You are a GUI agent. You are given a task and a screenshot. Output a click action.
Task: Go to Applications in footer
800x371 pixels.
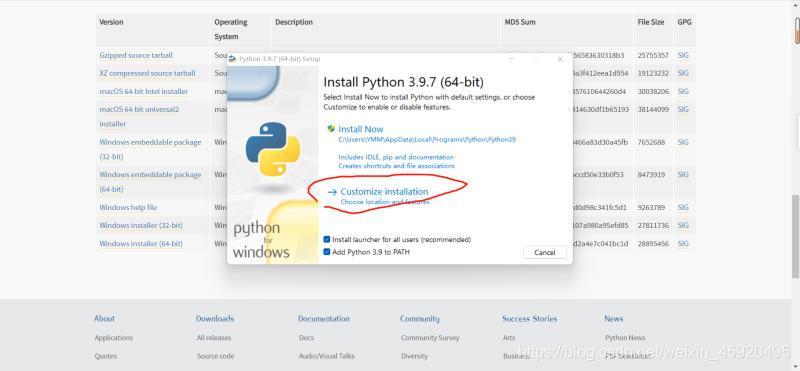pyautogui.click(x=114, y=338)
